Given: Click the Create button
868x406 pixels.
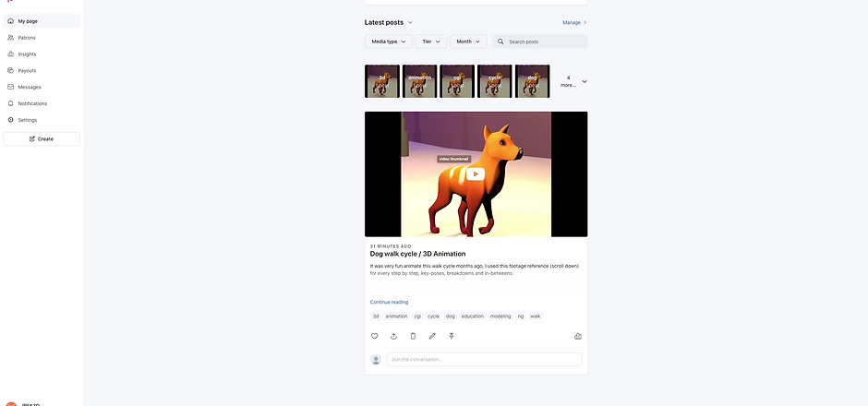Looking at the screenshot, I should [x=42, y=138].
